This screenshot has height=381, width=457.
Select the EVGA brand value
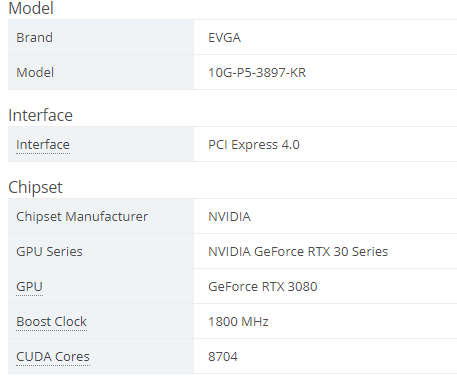(224, 38)
